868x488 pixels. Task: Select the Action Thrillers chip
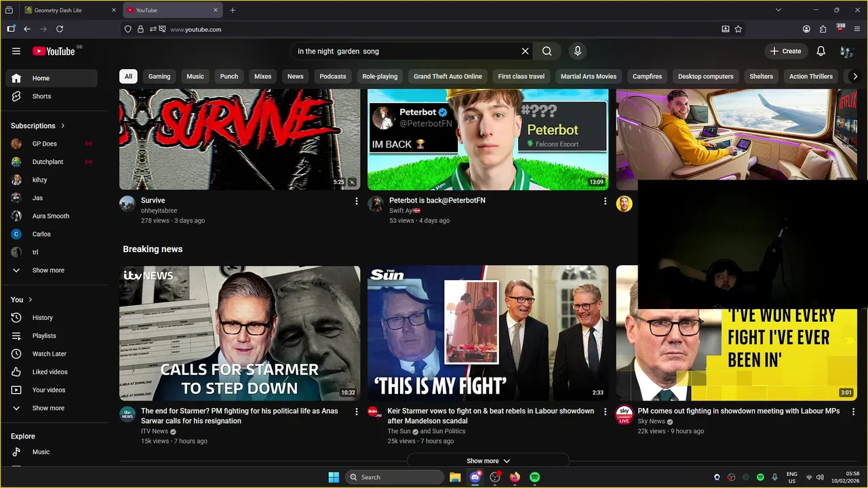811,77
